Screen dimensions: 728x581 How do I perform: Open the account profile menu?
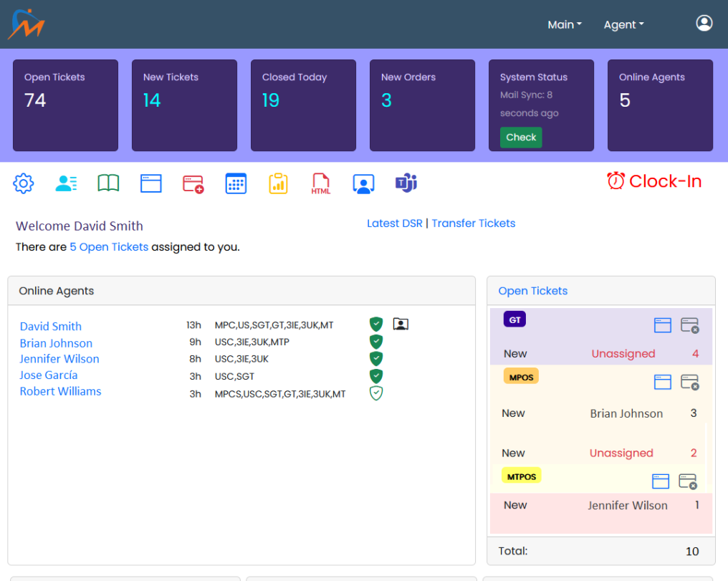(704, 23)
